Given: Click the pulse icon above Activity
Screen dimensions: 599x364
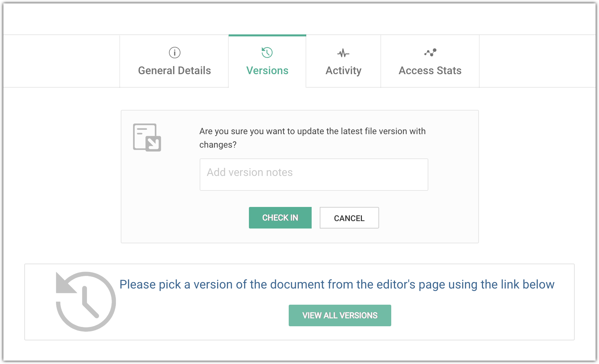Looking at the screenshot, I should [343, 53].
